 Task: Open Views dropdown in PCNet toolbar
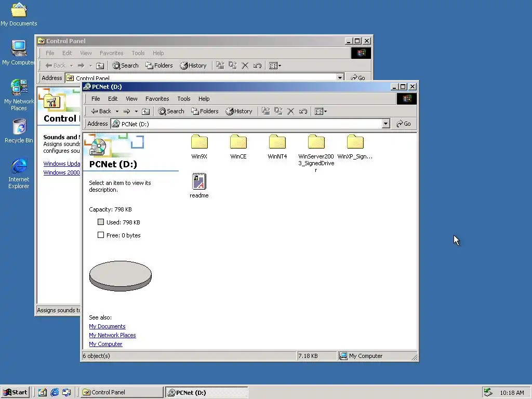pos(321,111)
